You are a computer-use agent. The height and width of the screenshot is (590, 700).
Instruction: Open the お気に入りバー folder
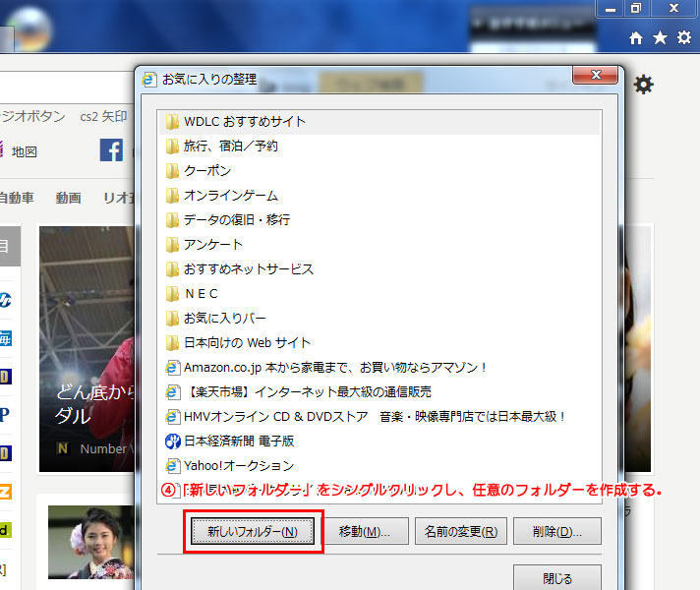pyautogui.click(x=224, y=318)
